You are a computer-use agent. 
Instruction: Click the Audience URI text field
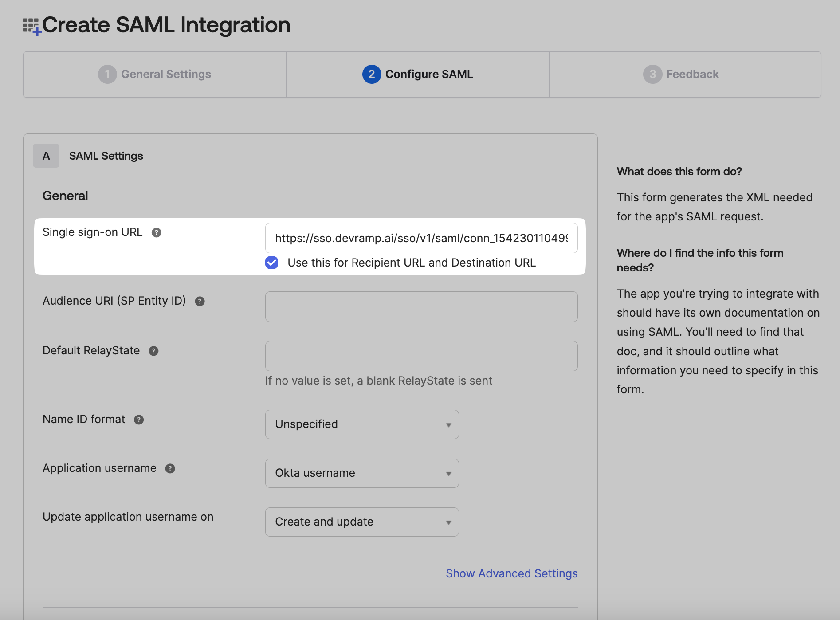421,307
